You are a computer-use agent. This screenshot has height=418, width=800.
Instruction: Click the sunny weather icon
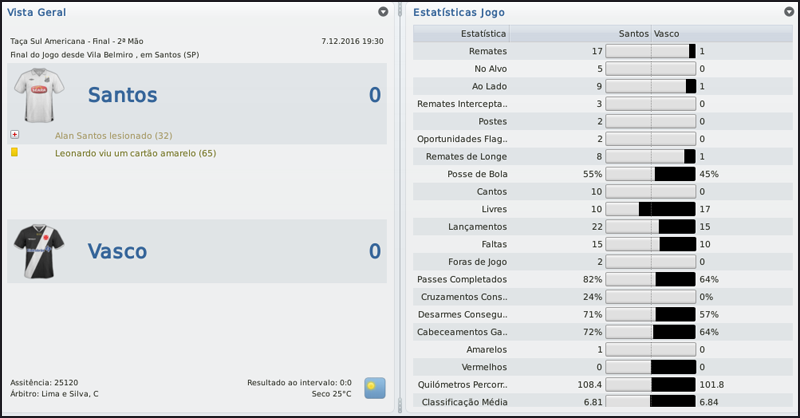pyautogui.click(x=375, y=388)
